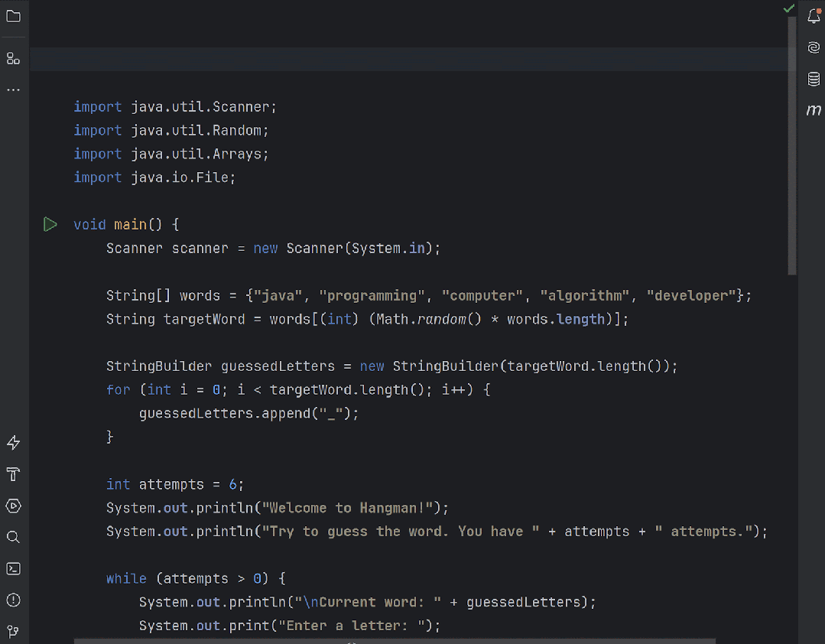The image size is (825, 644).
Task: Show the Problems tool window
Action: [13, 600]
